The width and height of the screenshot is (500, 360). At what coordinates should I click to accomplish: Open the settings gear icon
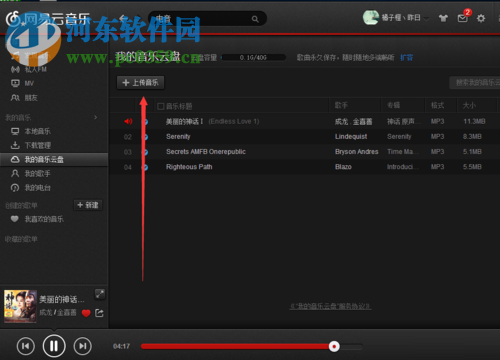pyautogui.click(x=481, y=18)
